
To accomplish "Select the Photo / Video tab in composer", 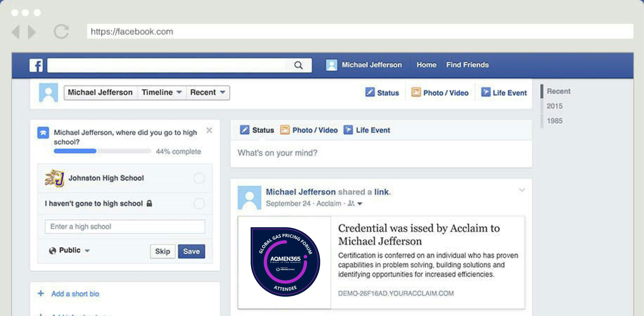I will (309, 130).
